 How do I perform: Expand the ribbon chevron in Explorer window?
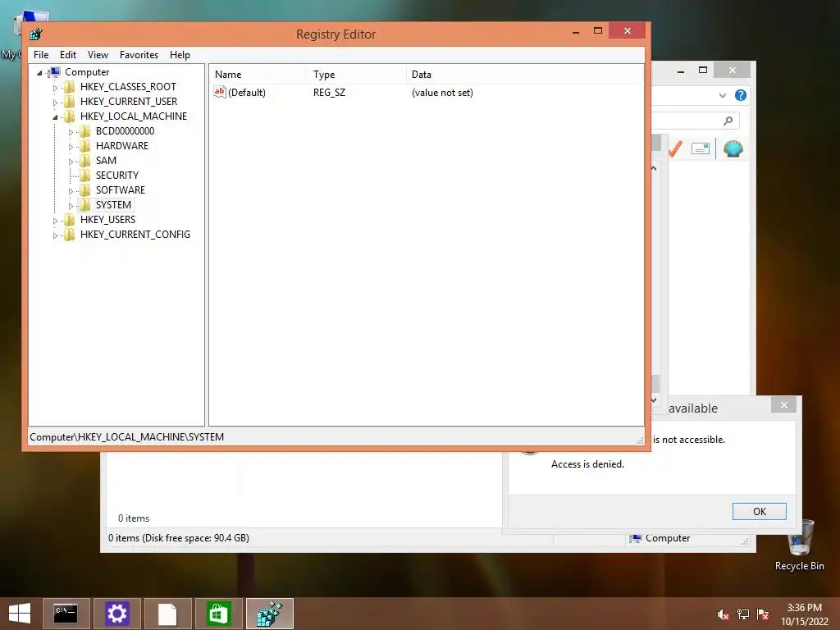pos(722,95)
